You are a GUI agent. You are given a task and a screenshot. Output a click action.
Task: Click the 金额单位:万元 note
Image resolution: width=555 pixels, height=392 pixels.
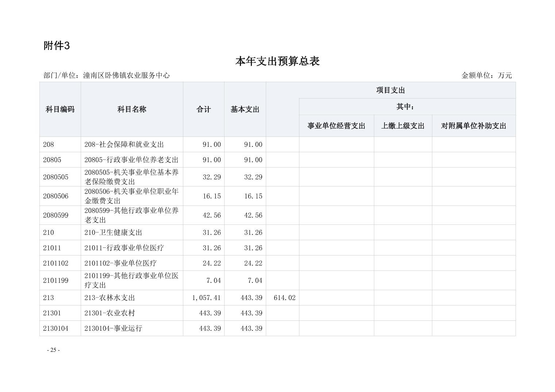[x=487, y=75]
